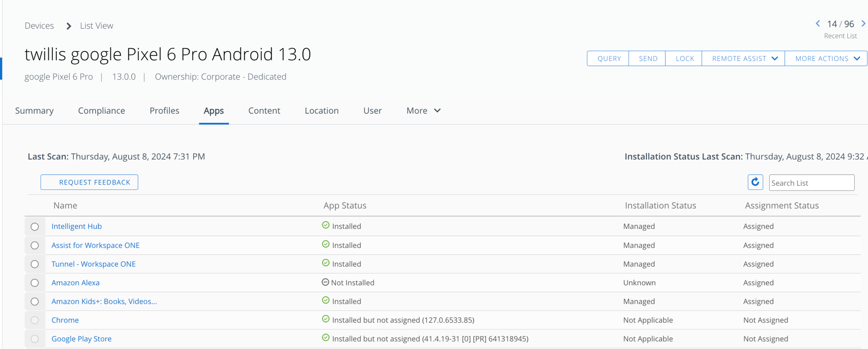This screenshot has width=868, height=349.
Task: Switch to the Compliance tab
Action: (101, 110)
